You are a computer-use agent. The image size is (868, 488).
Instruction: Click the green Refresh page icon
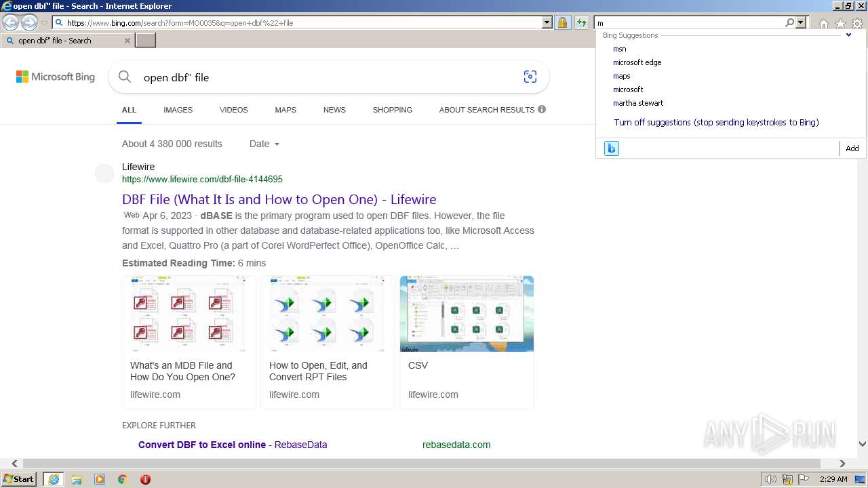tap(582, 22)
